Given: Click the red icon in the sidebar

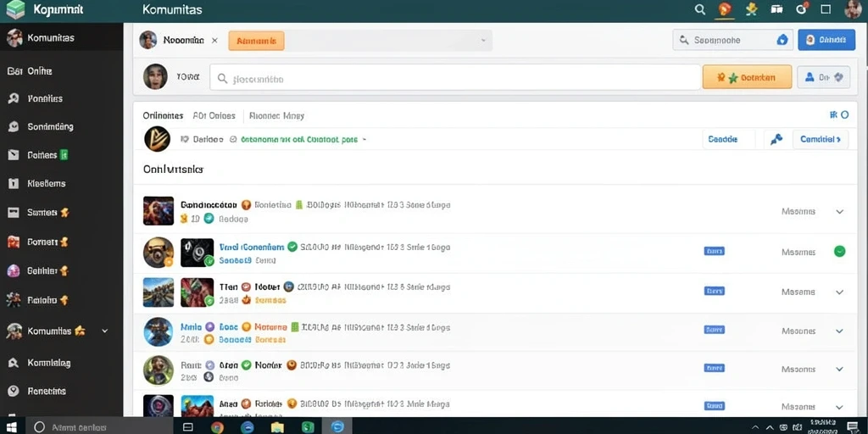Looking at the screenshot, I should (14, 242).
